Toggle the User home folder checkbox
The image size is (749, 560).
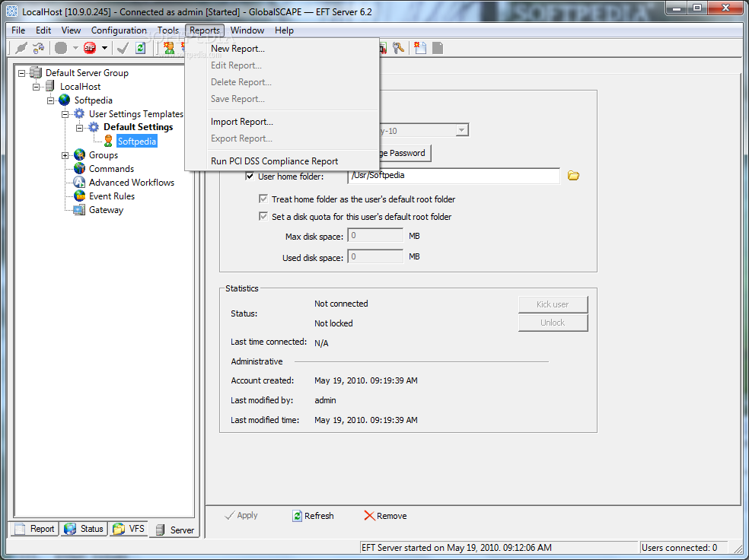click(250, 177)
